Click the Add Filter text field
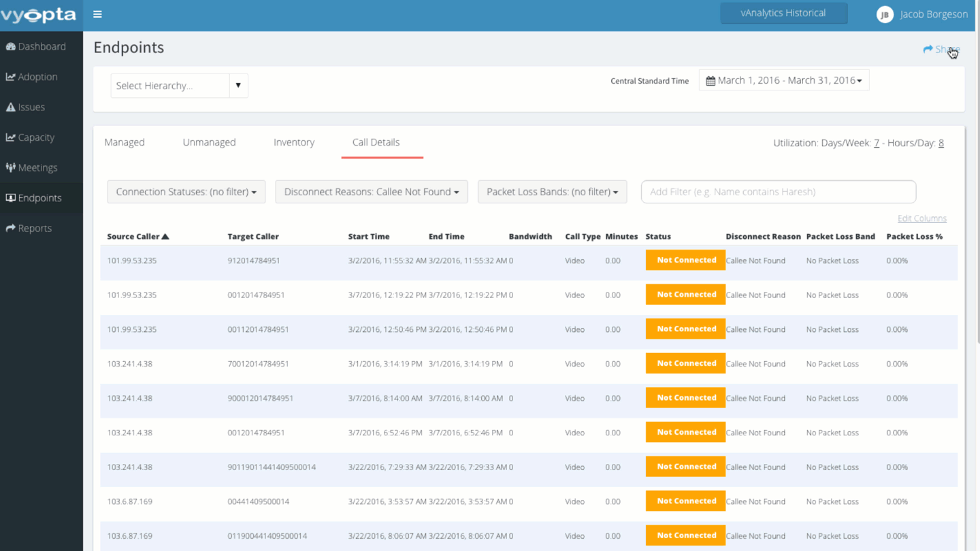Image resolution: width=980 pixels, height=551 pixels. point(779,192)
